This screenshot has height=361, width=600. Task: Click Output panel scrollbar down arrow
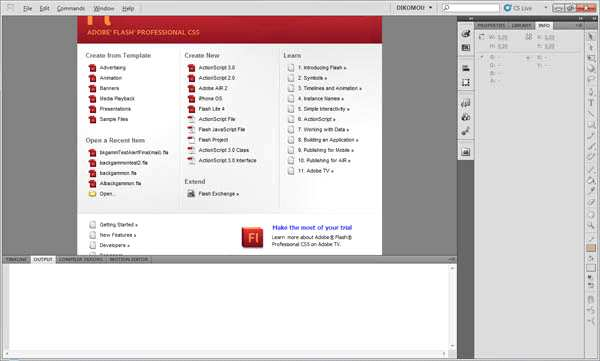(452, 346)
